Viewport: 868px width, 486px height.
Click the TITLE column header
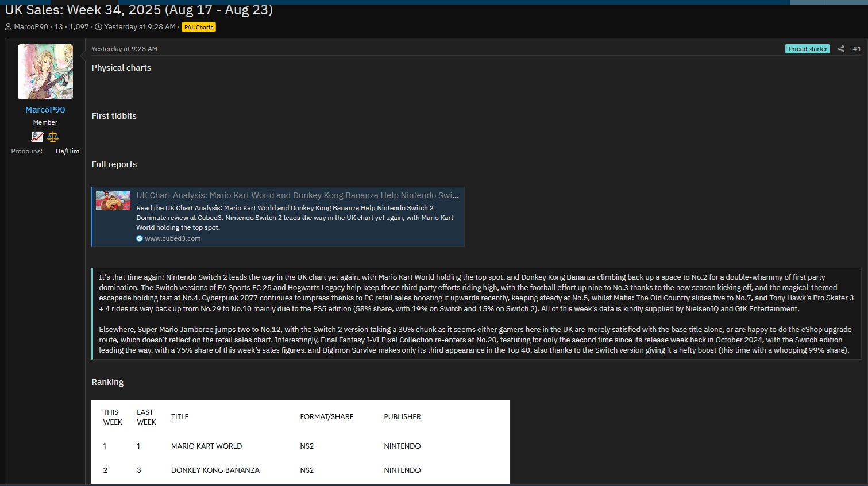180,417
